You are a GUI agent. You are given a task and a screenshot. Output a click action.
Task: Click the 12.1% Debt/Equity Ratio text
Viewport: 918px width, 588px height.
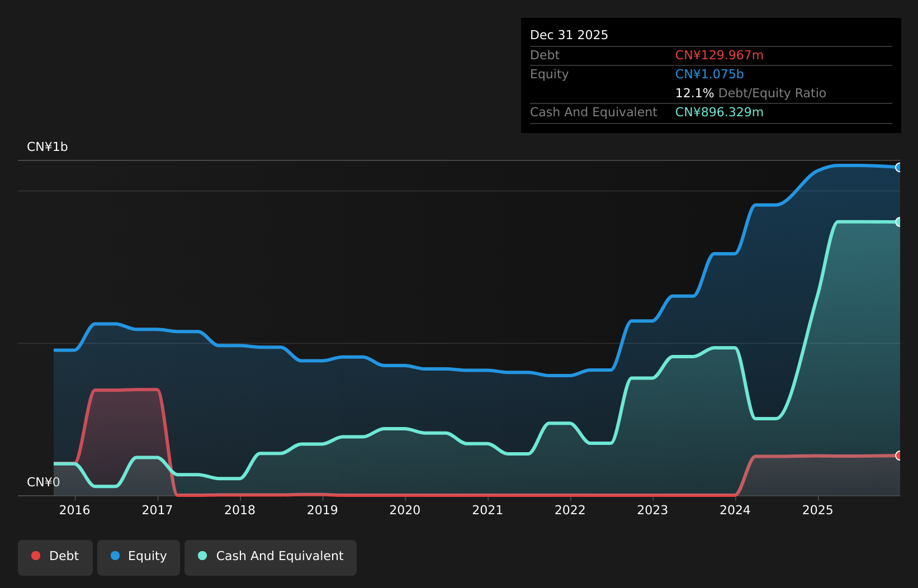click(x=751, y=93)
